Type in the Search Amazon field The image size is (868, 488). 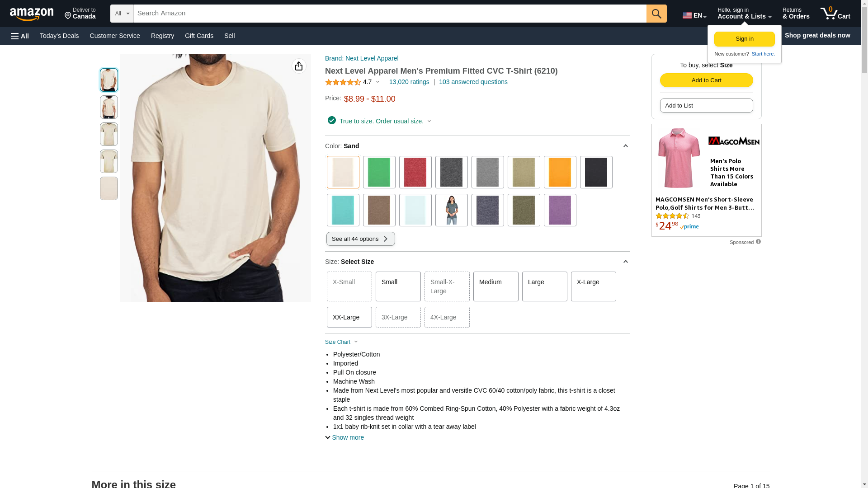(390, 14)
